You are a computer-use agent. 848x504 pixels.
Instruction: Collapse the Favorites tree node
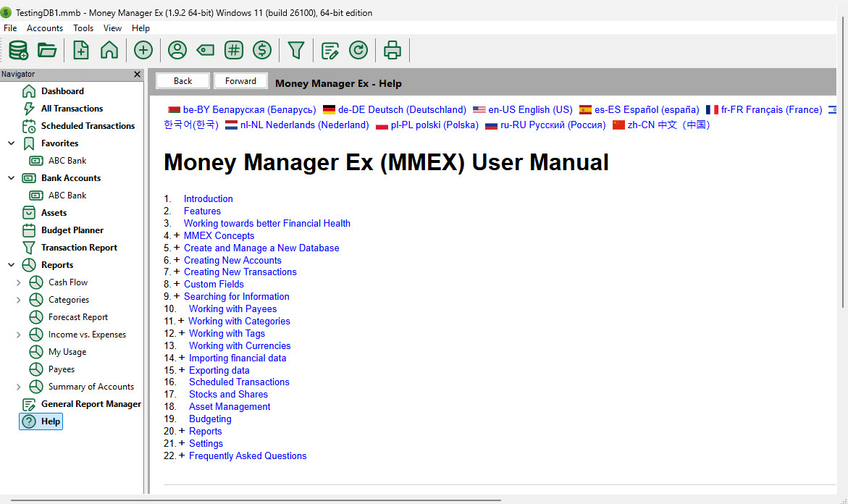12,143
